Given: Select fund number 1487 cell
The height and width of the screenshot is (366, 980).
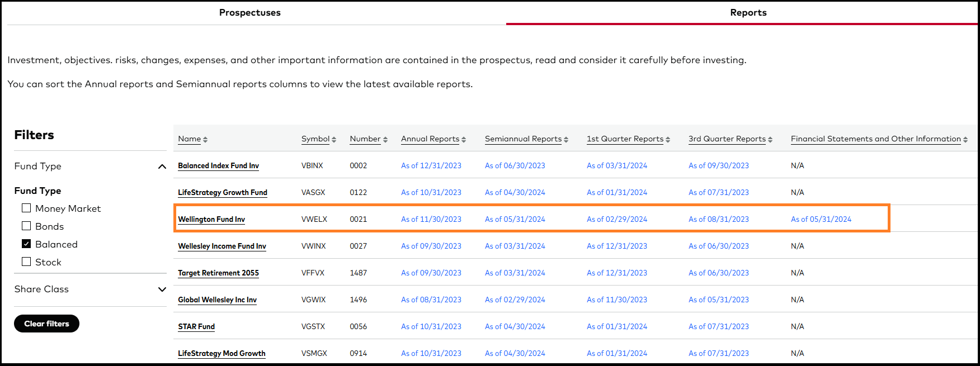Looking at the screenshot, I should coord(359,273).
